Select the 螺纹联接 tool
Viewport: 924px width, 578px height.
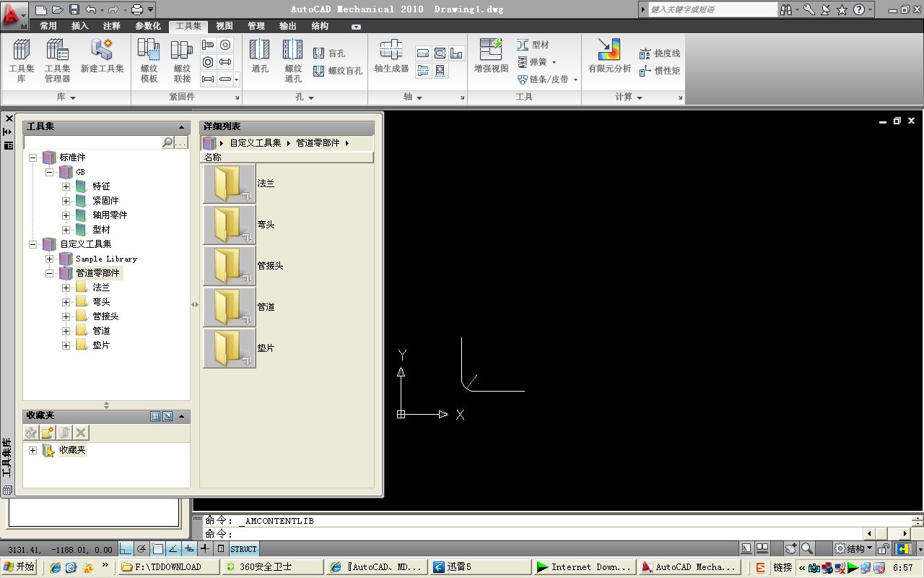pos(182,60)
